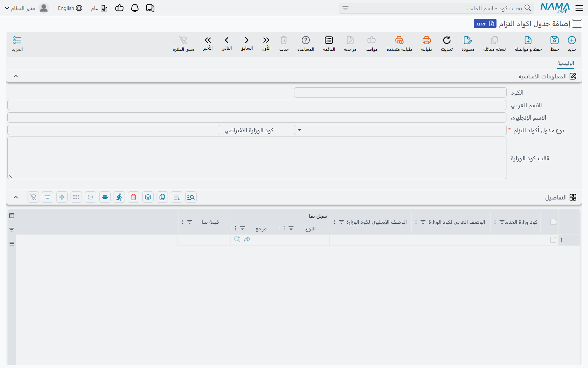Viewport: 588px width, 368px height.
Task: Click the red delete row icon in details toolbar
Action: pyautogui.click(x=133, y=197)
